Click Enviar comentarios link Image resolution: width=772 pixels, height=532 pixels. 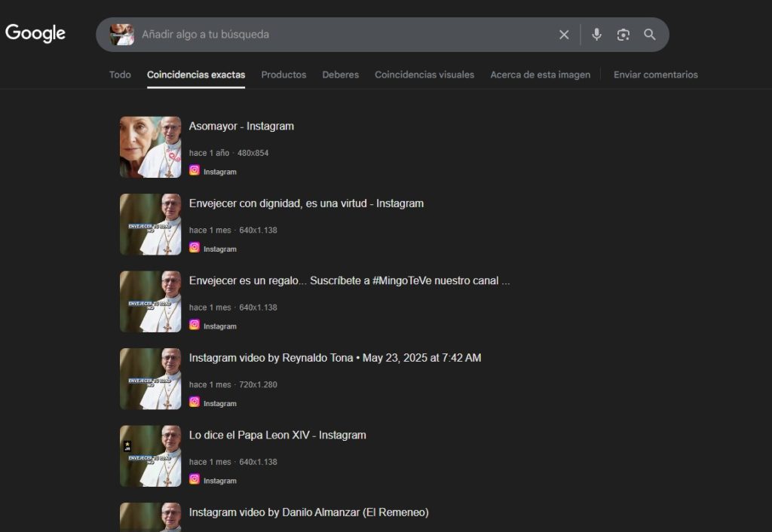click(x=655, y=75)
